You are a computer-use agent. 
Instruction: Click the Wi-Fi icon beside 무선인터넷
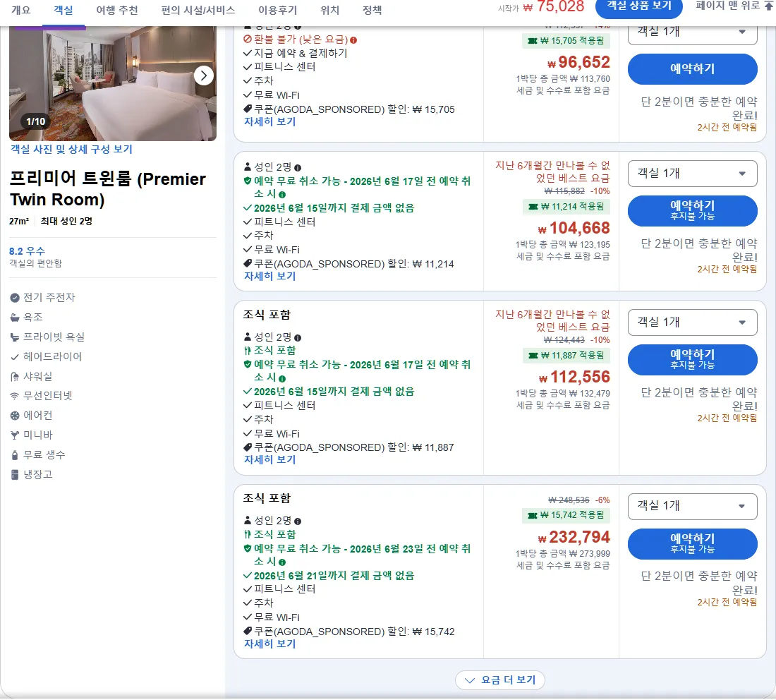click(x=15, y=396)
